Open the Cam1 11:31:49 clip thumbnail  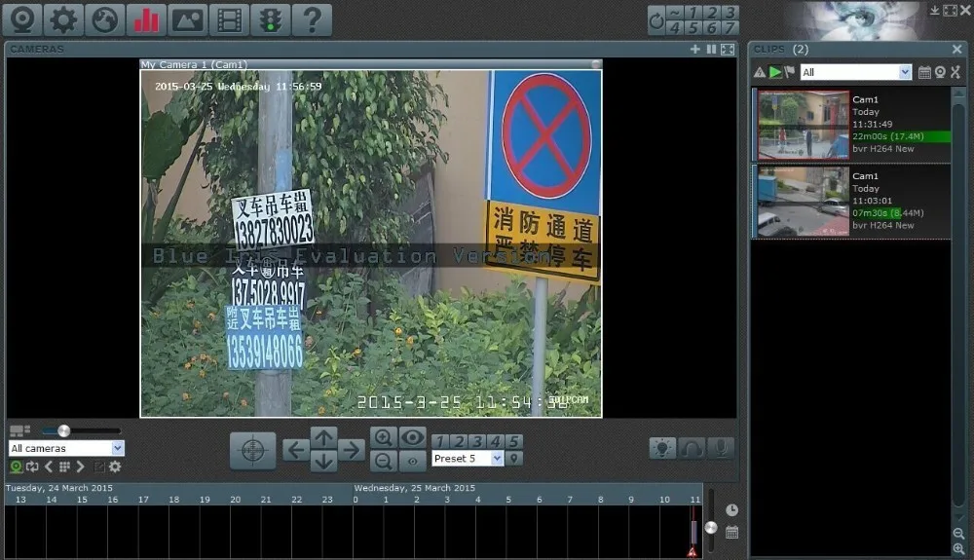click(x=804, y=126)
